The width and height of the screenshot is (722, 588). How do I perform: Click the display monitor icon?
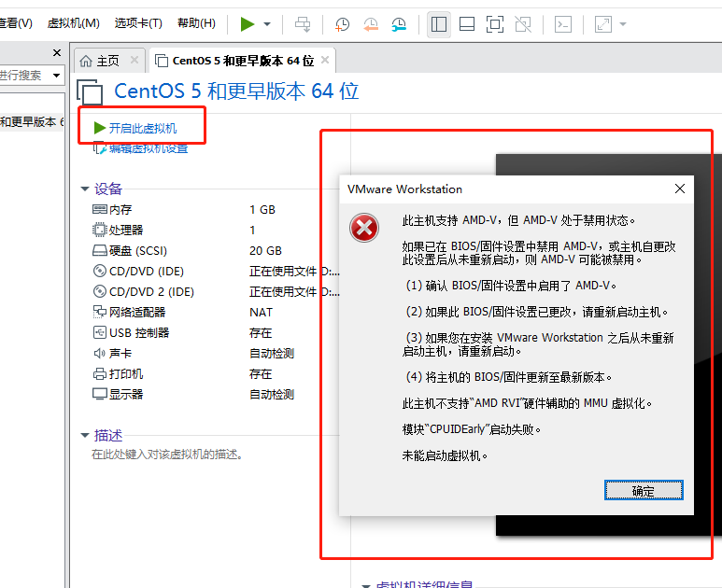(x=99, y=394)
